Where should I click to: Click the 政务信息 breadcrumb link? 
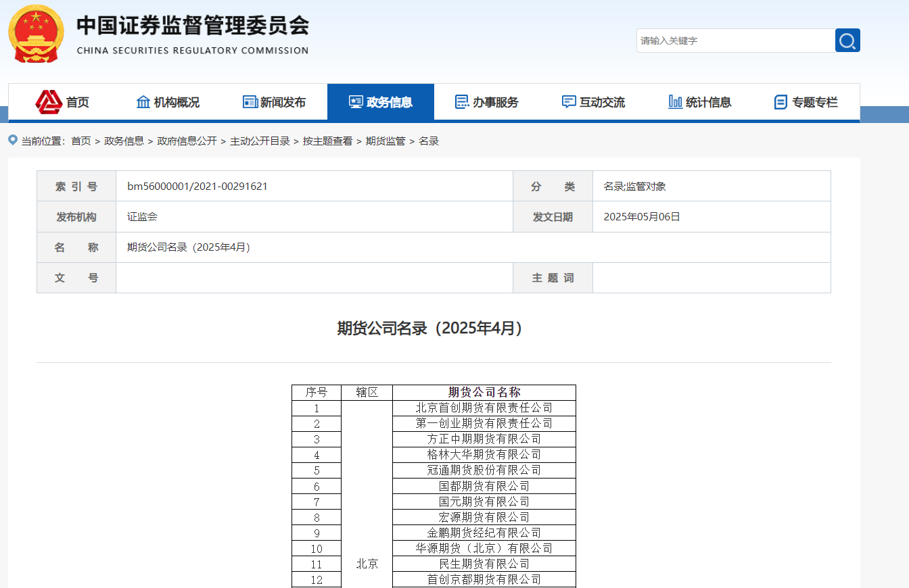[x=124, y=141]
